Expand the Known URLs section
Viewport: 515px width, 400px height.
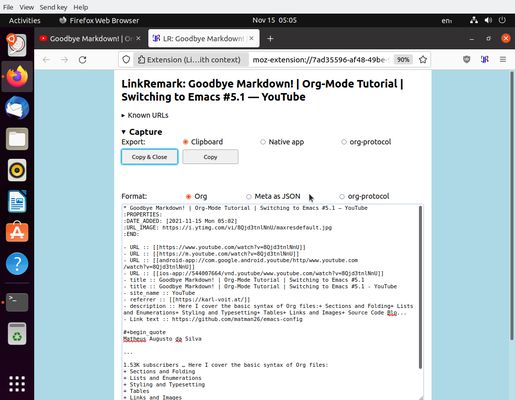click(145, 115)
